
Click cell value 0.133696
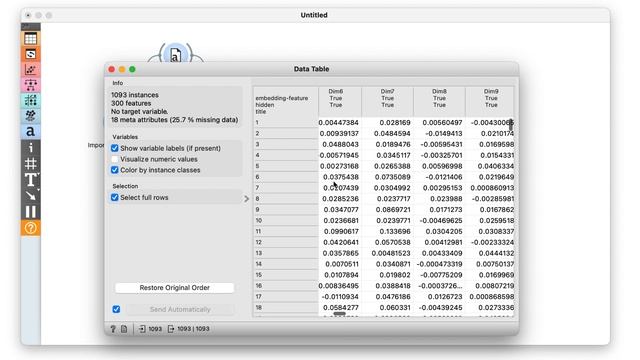point(395,231)
